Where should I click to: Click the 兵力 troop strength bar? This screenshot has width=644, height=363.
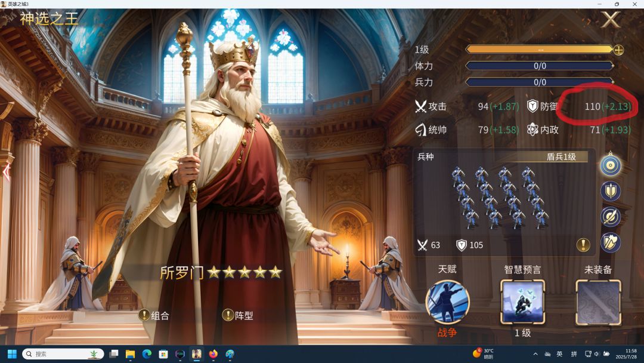pos(540,82)
